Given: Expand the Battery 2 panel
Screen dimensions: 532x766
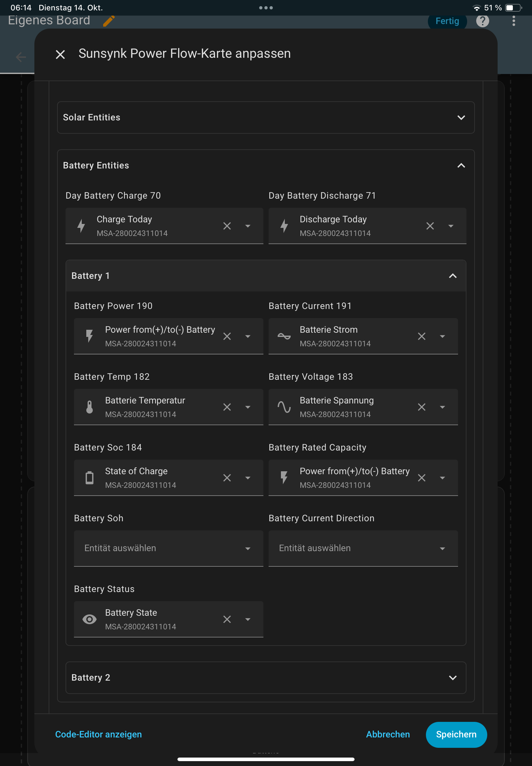Looking at the screenshot, I should (452, 678).
